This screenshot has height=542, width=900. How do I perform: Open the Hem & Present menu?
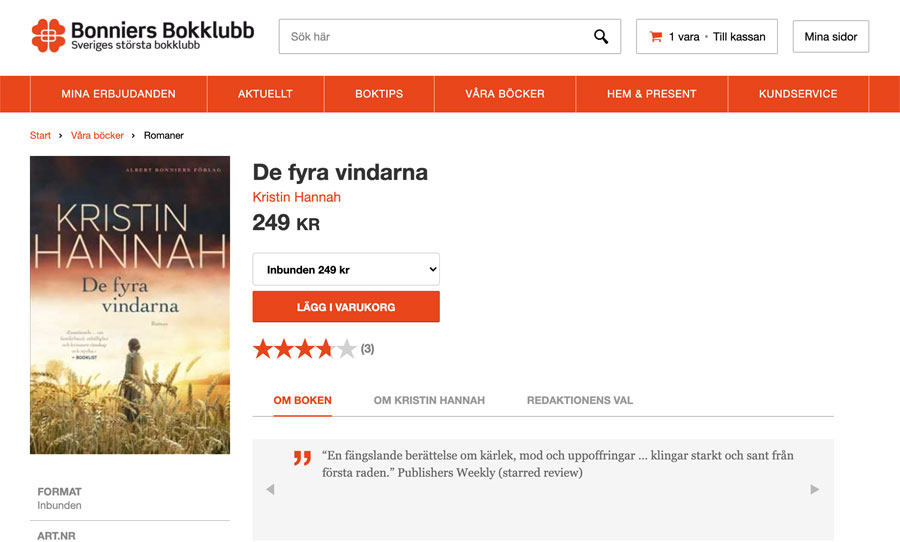pyautogui.click(x=651, y=94)
